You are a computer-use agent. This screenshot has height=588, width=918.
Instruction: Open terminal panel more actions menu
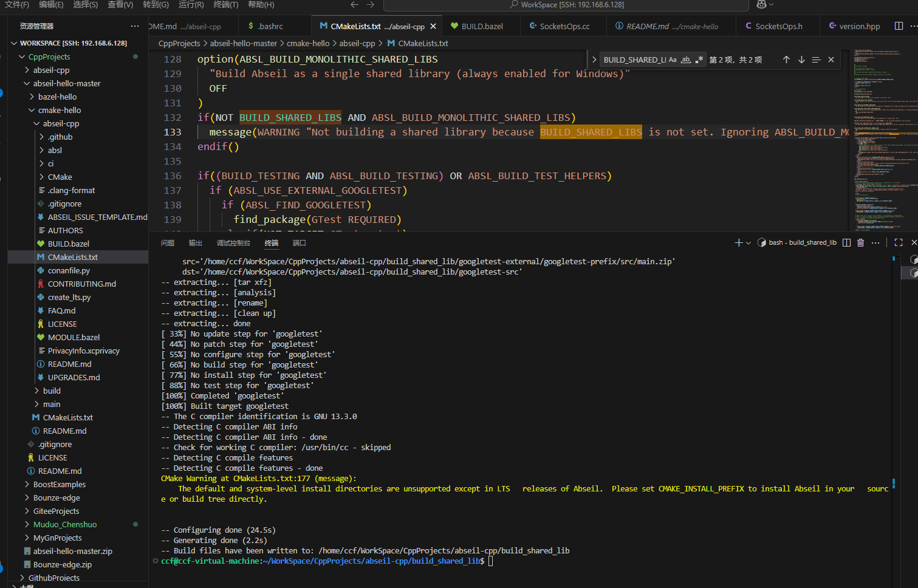875,242
